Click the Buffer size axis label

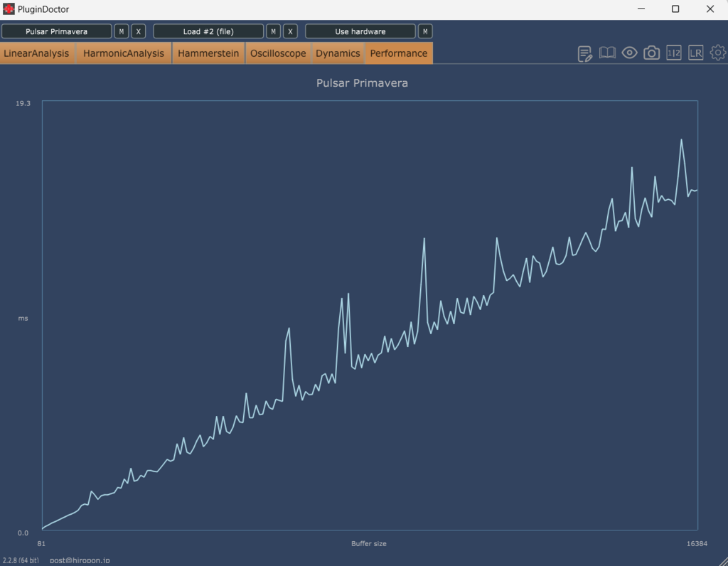tap(369, 544)
